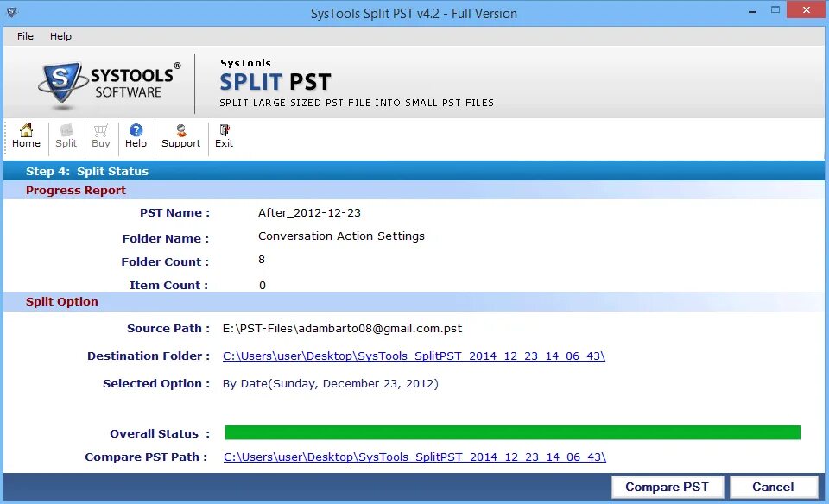Click selected option By Date(Sunday, December 23, 2012)
The height and width of the screenshot is (504, 829).
(331, 383)
